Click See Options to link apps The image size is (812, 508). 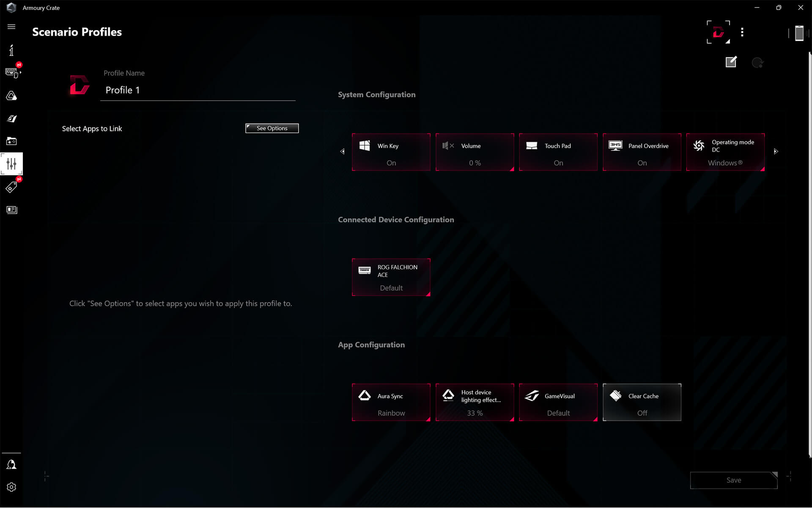pos(271,127)
